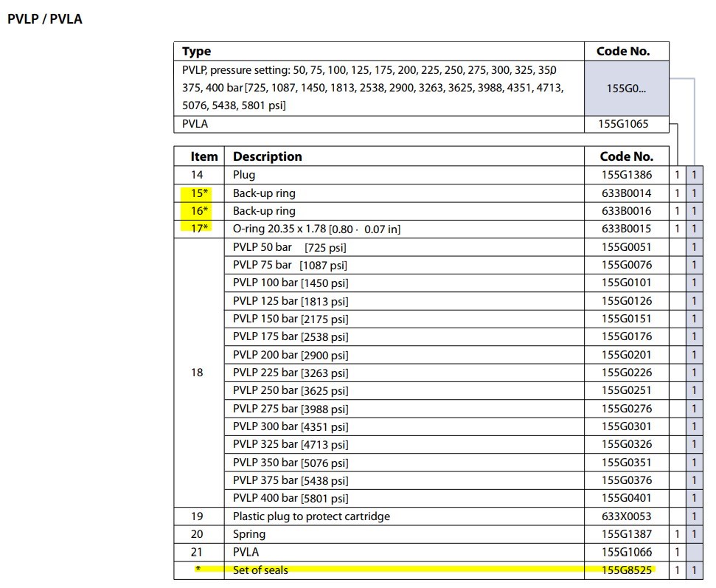
Task: Click the PVLP / PVLA page heading
Action: tap(44, 20)
